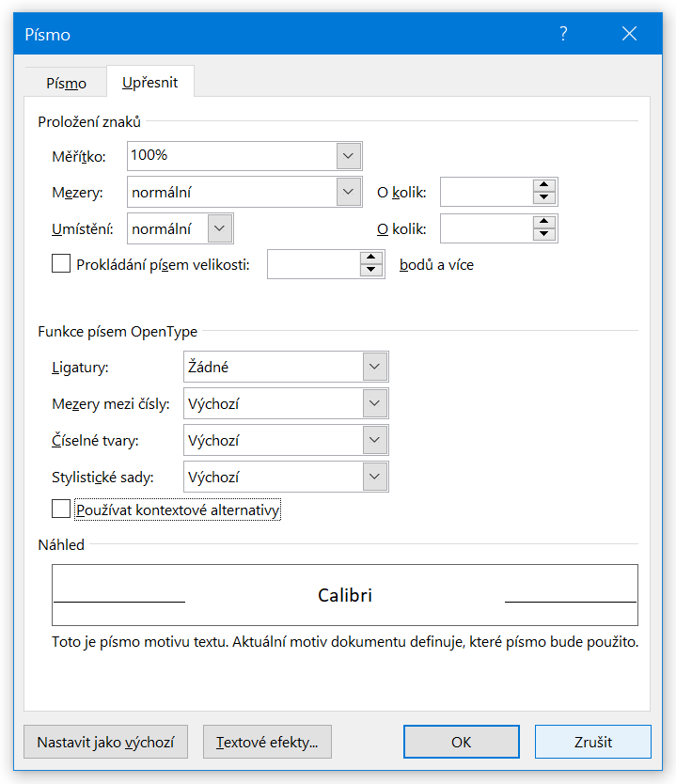Screen dimensions: 676x784
Task: Expand the Mezery spacing dropdown
Action: coord(348,192)
